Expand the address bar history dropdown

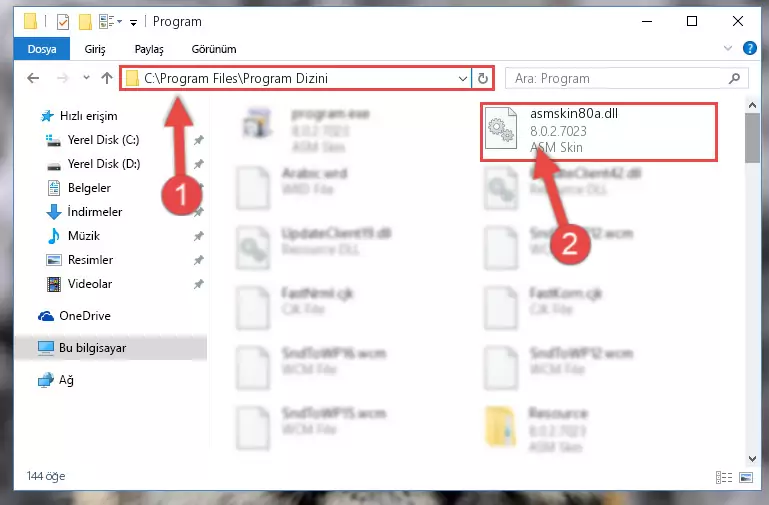click(x=462, y=78)
